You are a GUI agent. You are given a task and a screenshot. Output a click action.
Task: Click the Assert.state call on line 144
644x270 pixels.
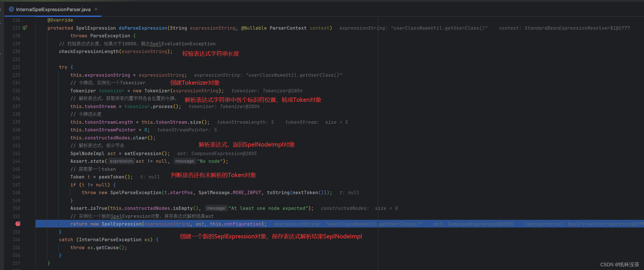tap(87, 161)
